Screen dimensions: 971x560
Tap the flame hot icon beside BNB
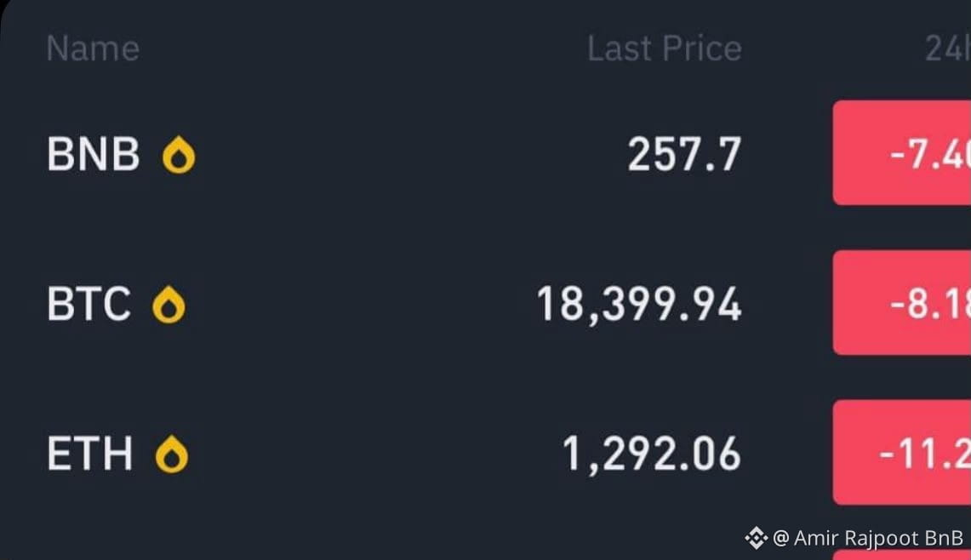[179, 154]
